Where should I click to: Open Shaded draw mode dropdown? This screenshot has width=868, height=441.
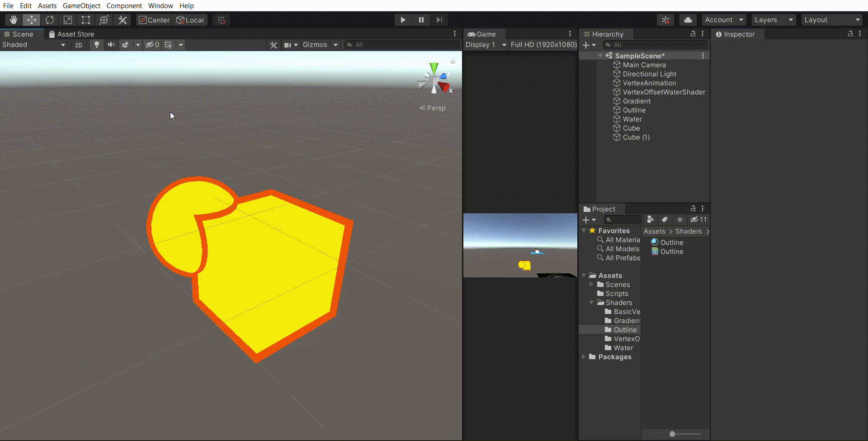tap(34, 45)
